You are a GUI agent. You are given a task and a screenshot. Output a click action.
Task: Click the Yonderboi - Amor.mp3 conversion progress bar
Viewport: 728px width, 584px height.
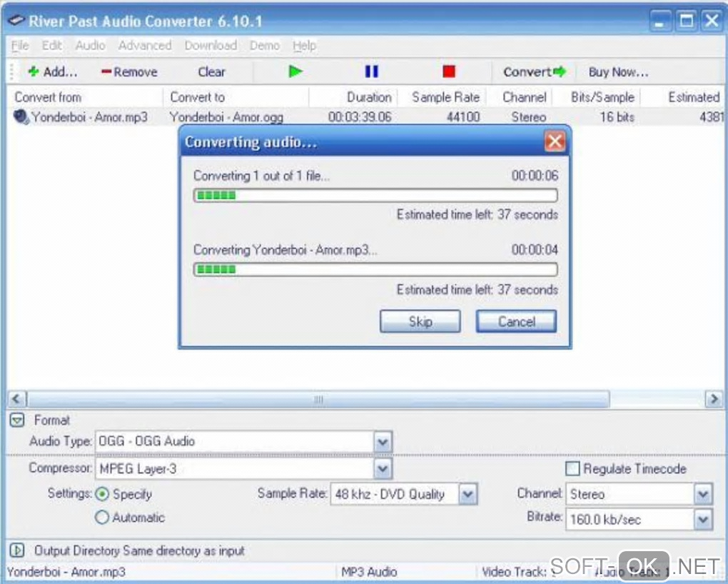pyautogui.click(x=375, y=269)
